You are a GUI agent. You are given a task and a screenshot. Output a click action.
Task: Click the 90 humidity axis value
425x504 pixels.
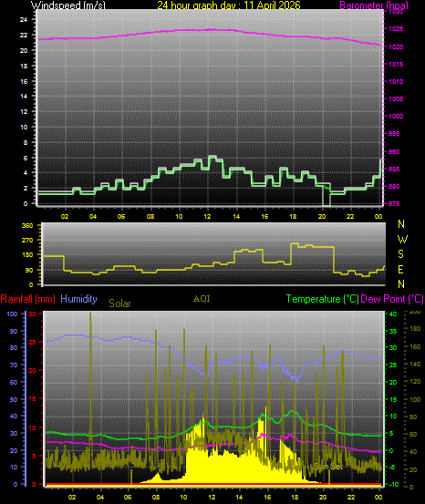point(13,332)
